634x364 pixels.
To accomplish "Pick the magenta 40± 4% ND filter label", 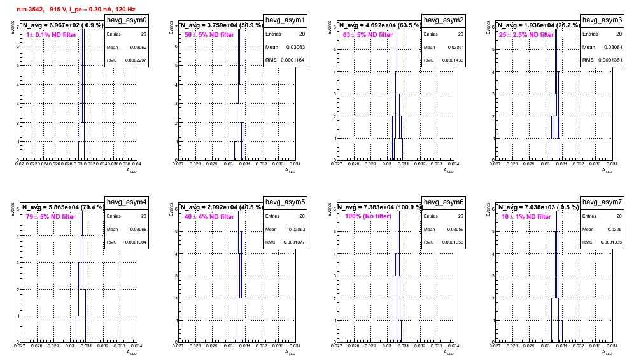I will pyautogui.click(x=209, y=217).
